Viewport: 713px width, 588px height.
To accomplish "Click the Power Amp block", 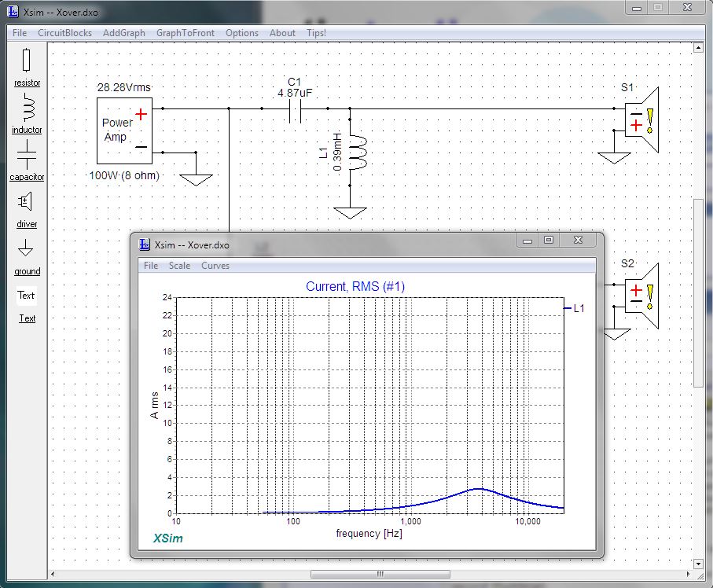I will (124, 131).
